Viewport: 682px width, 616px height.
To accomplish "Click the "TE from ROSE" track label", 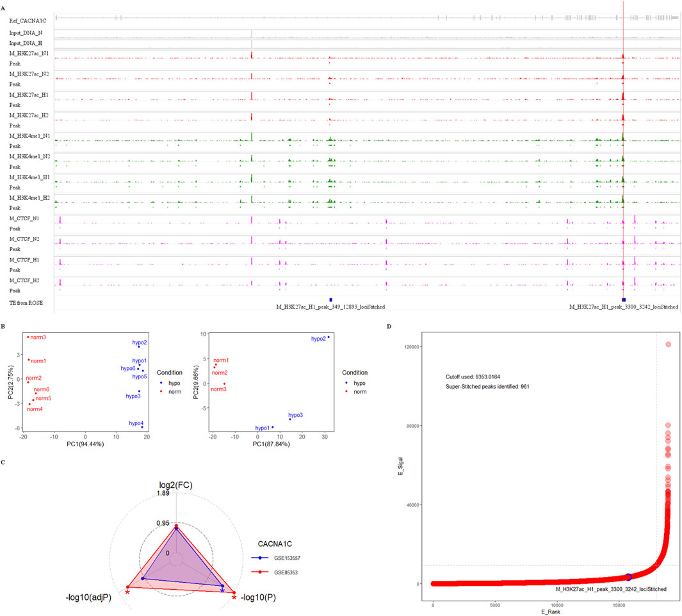I will (26, 303).
